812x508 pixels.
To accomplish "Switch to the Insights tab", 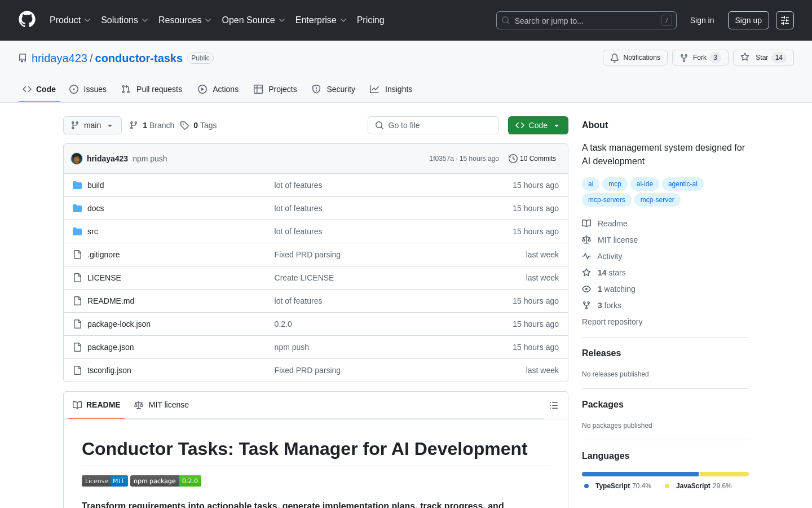I will (391, 89).
